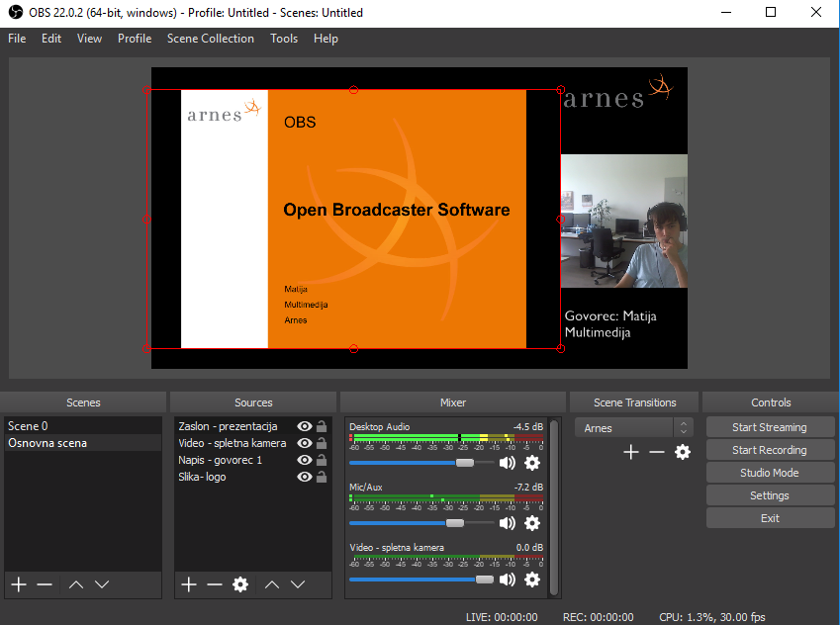Image resolution: width=840 pixels, height=625 pixels.
Task: Open the Scene Collection menu
Action: (x=211, y=39)
